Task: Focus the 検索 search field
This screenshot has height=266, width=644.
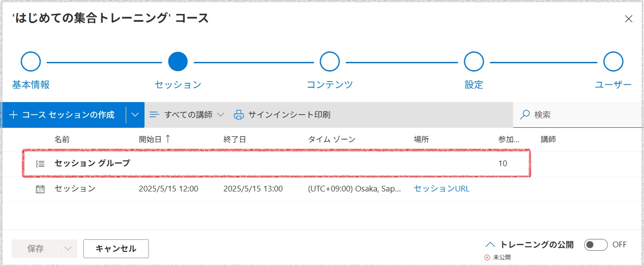Action: click(x=578, y=115)
